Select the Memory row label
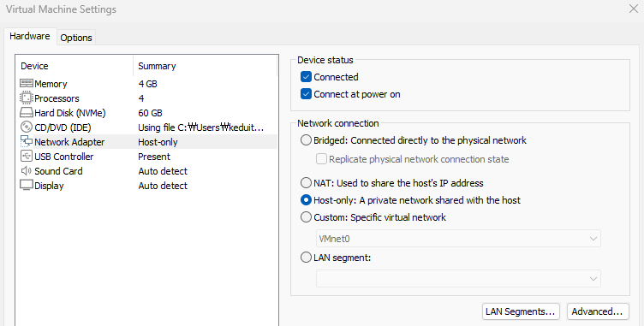The height and width of the screenshot is (326, 644). (x=51, y=84)
